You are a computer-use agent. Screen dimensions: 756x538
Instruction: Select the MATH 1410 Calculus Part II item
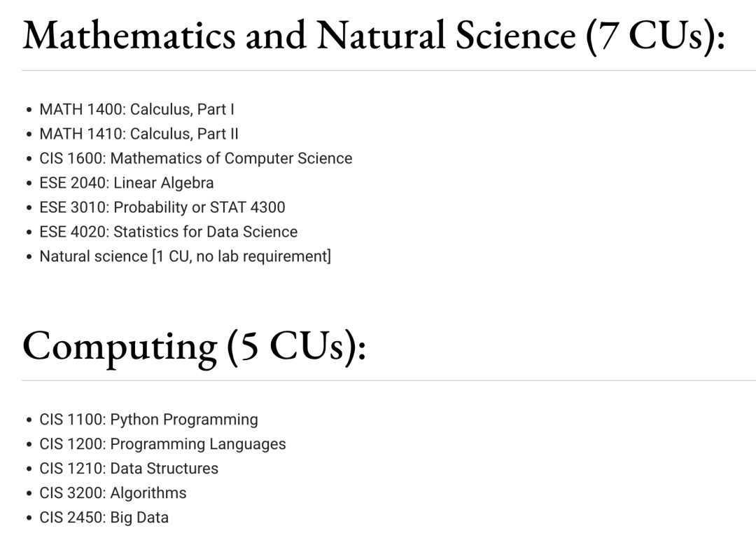139,134
